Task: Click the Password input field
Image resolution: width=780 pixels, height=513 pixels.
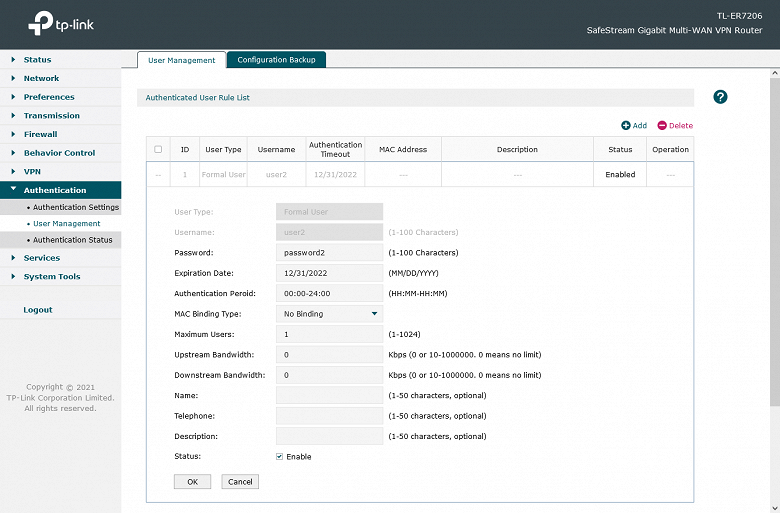Action: coord(329,253)
